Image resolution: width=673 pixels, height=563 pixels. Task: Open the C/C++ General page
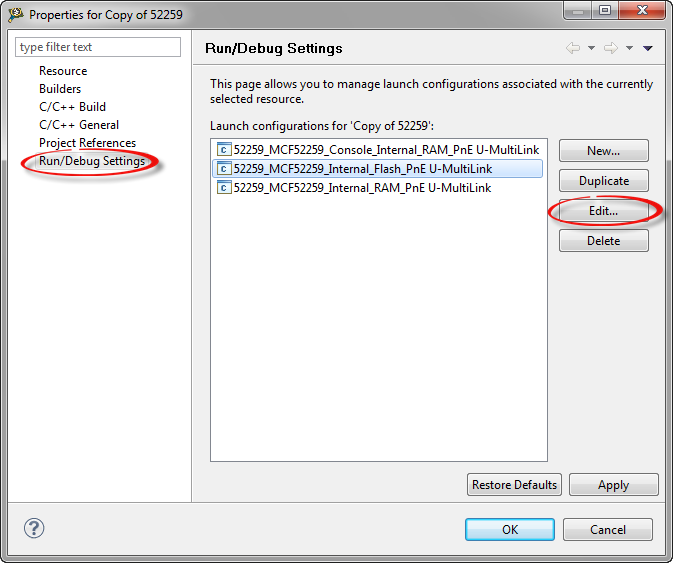(x=79, y=125)
